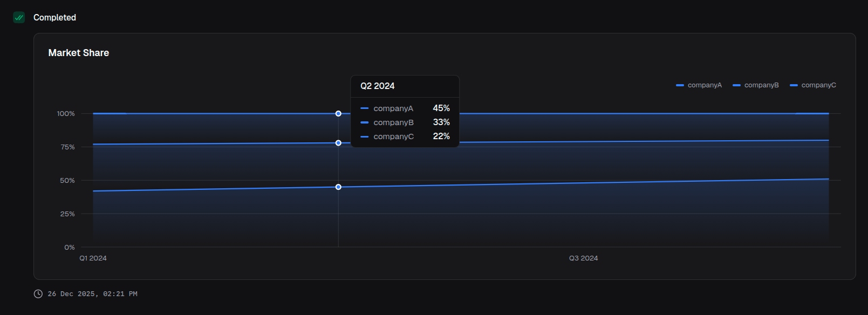Click the companyC color swatch in the tooltip
The width and height of the screenshot is (868, 315).
365,136
